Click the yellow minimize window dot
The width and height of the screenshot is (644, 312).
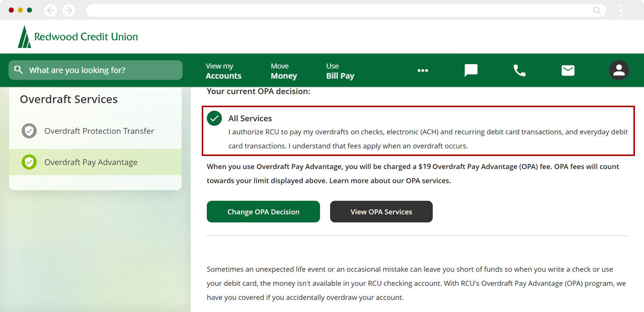coord(21,10)
